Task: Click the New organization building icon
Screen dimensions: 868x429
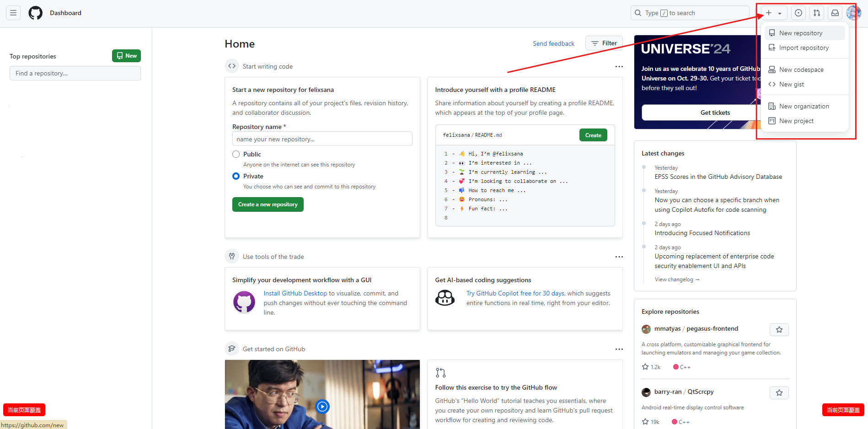Action: 772,106
